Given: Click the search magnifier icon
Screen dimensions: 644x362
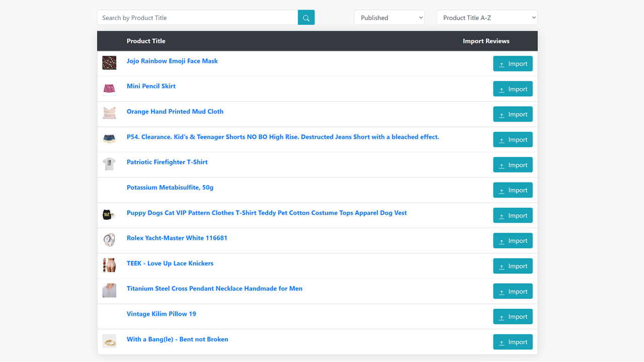Looking at the screenshot, I should [306, 17].
